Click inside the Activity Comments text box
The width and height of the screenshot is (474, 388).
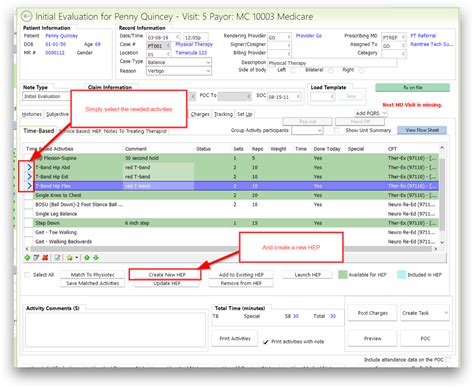point(115,329)
